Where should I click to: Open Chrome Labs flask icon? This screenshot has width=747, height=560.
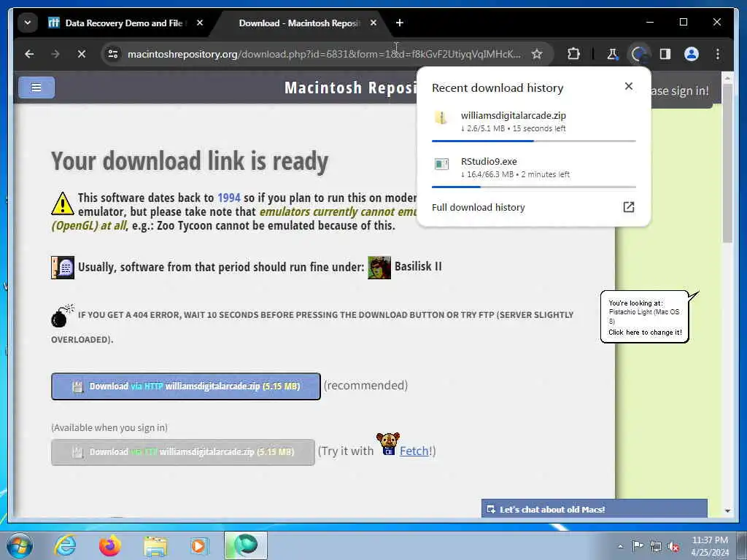tap(613, 54)
